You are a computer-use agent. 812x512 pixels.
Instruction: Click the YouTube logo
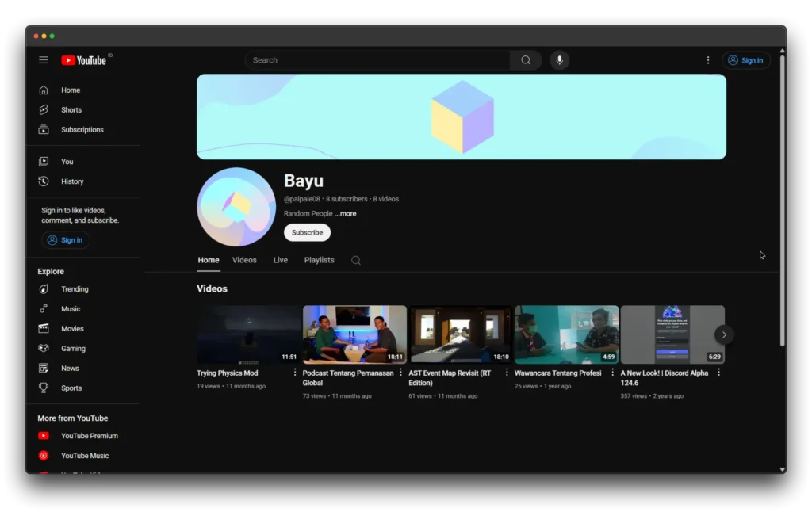(84, 60)
